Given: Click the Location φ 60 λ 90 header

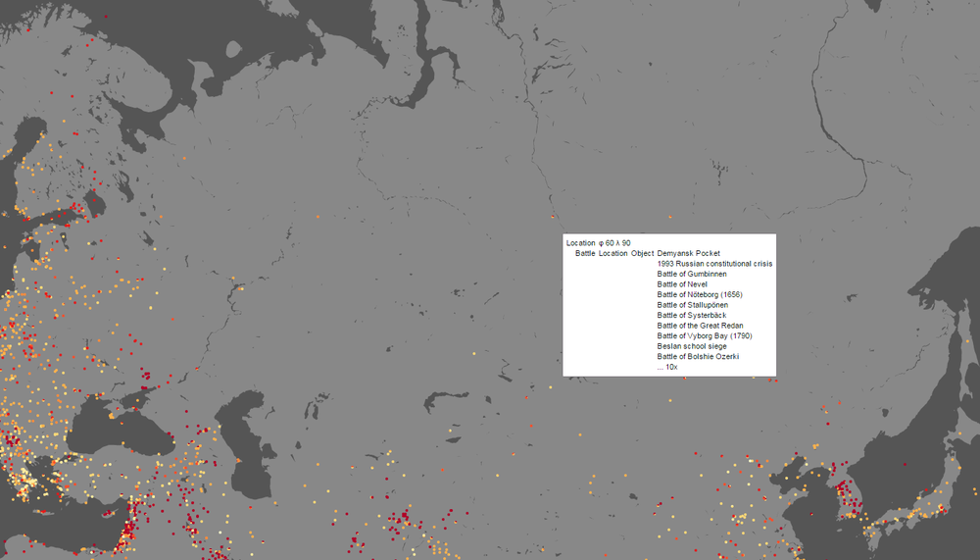Looking at the screenshot, I should click(598, 243).
